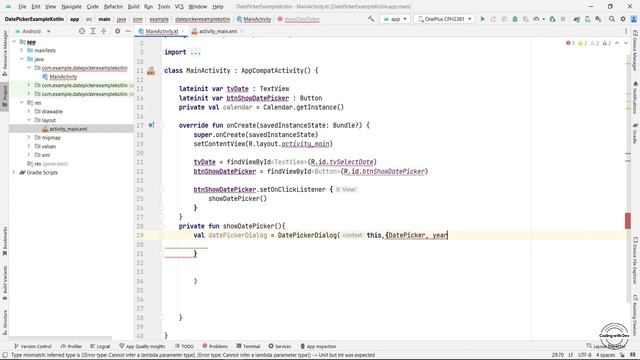
Task: Toggle the Device File Explorer panel
Action: click(635, 260)
